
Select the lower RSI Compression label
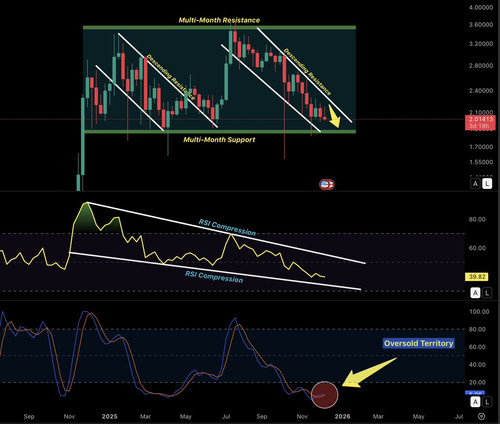point(214,276)
